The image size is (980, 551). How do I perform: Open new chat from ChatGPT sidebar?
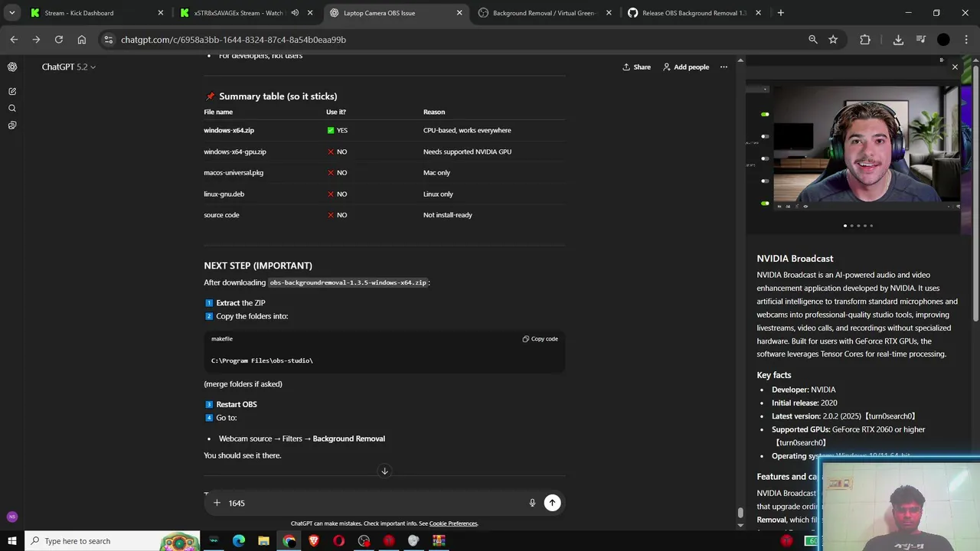12,91
